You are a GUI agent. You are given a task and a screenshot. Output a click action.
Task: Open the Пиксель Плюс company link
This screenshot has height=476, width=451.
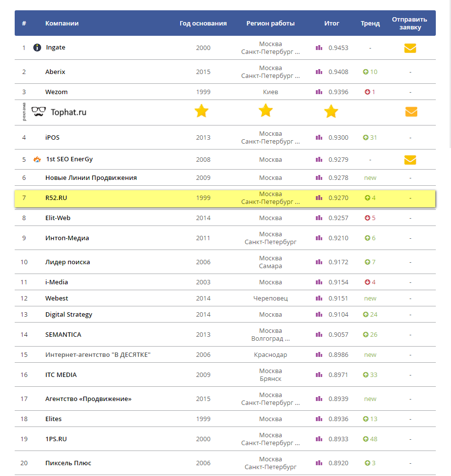(x=68, y=463)
